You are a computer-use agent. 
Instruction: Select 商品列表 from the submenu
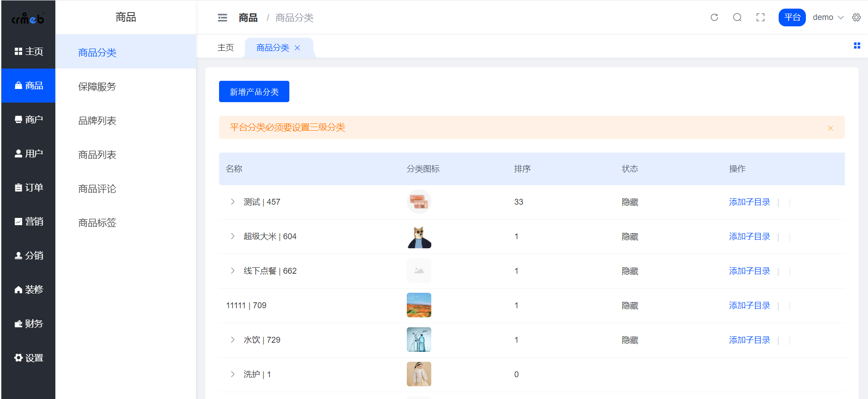tap(97, 155)
